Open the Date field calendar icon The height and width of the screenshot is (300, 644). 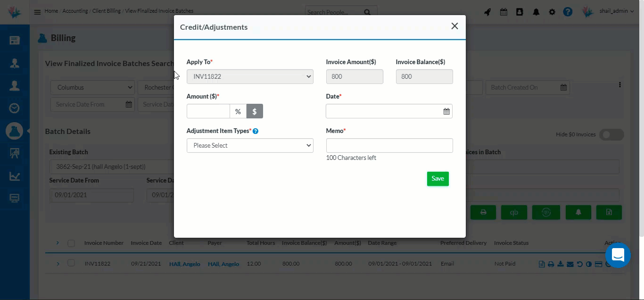click(446, 111)
